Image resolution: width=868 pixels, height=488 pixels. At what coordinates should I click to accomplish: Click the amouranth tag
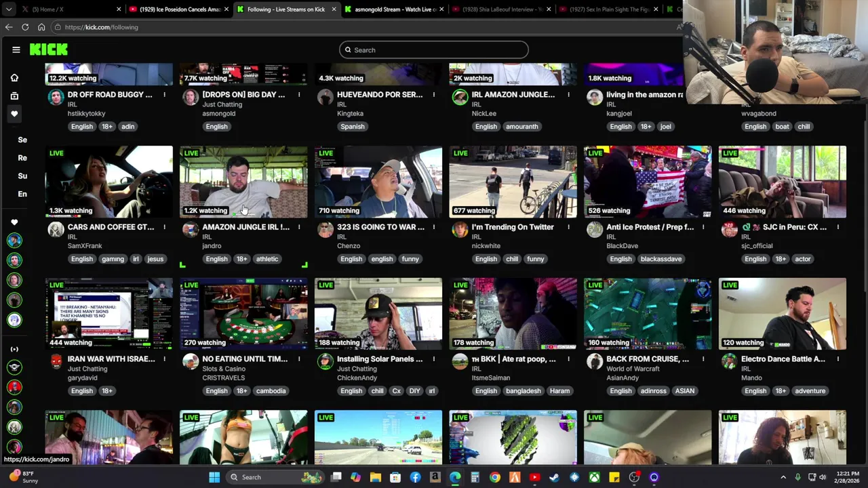[521, 127]
